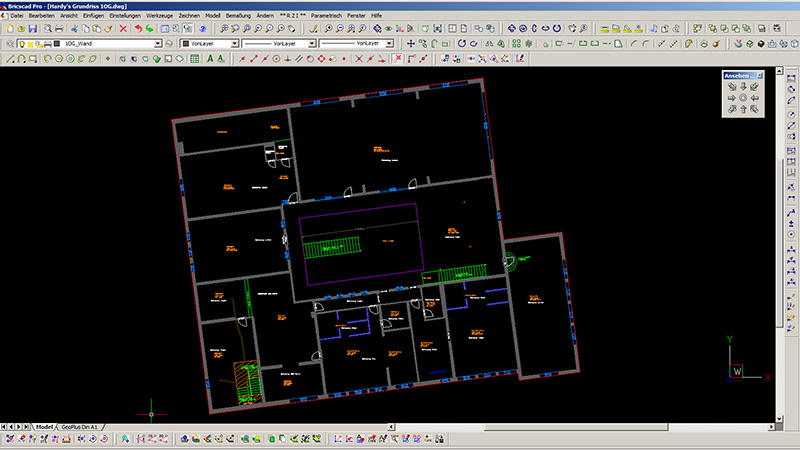Open the Table/grid tool icon
800x450 pixels.
(x=194, y=59)
